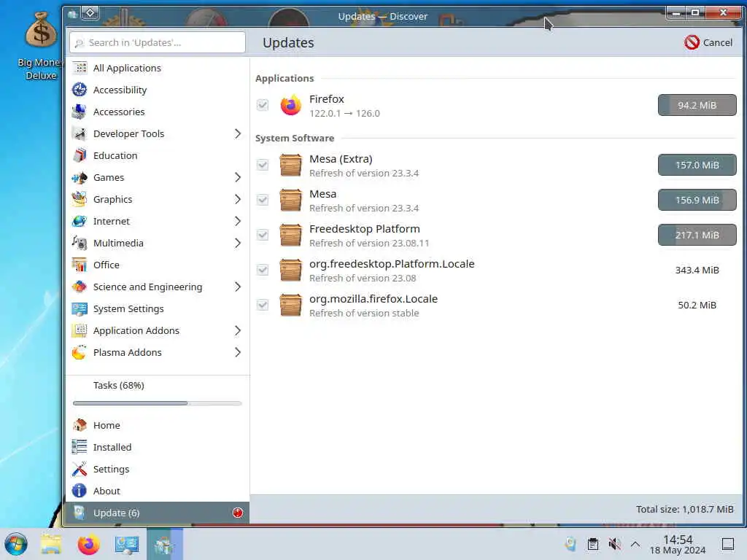Click the Accessories category icon
This screenshot has height=560, width=747.
tap(80, 112)
